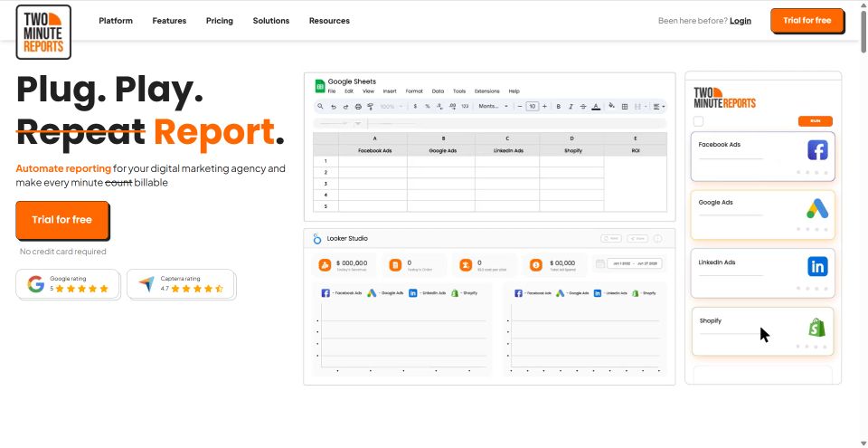
Task: Click the Capterra arrow logo in rating badge
Action: click(x=146, y=284)
